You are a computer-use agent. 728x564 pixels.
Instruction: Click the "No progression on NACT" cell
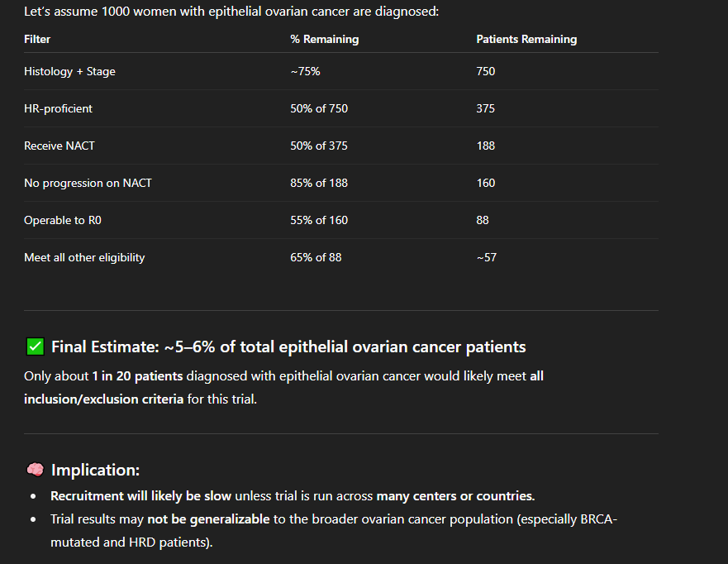pyautogui.click(x=88, y=184)
